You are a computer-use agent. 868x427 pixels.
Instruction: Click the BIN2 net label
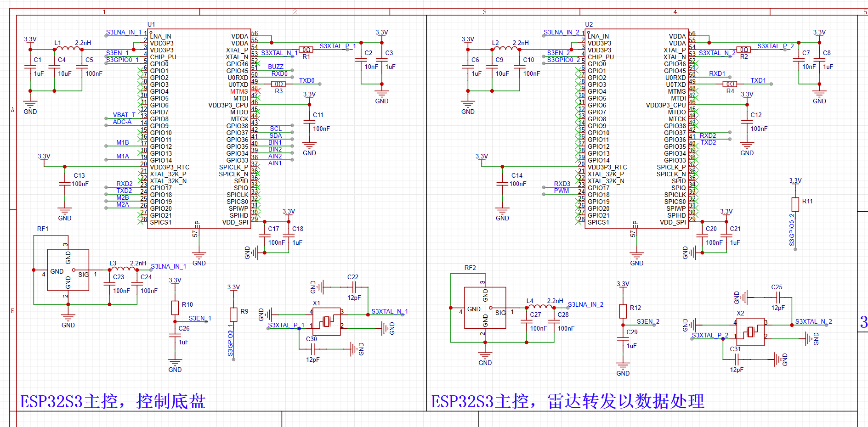point(275,149)
